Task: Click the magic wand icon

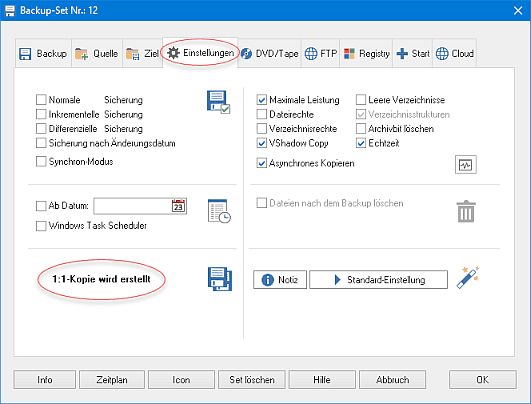Action: pyautogui.click(x=468, y=278)
